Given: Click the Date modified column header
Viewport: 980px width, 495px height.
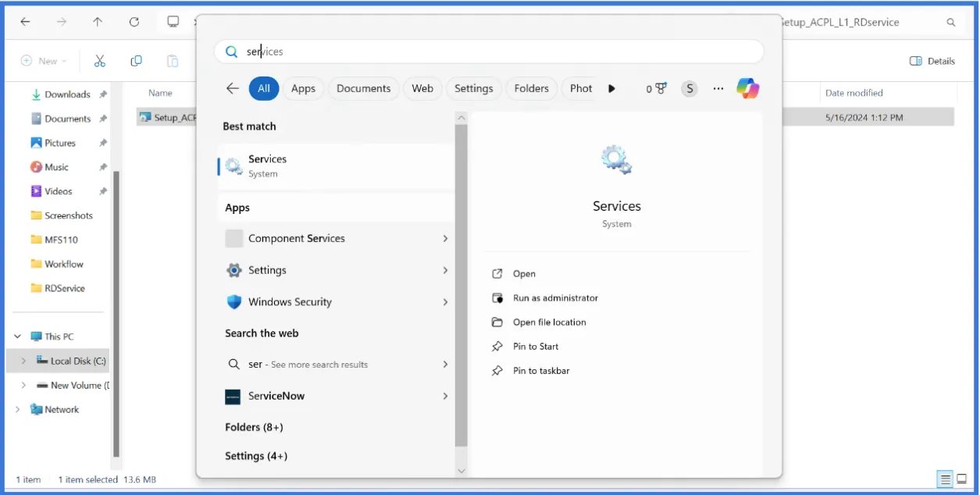Looking at the screenshot, I should pos(854,93).
